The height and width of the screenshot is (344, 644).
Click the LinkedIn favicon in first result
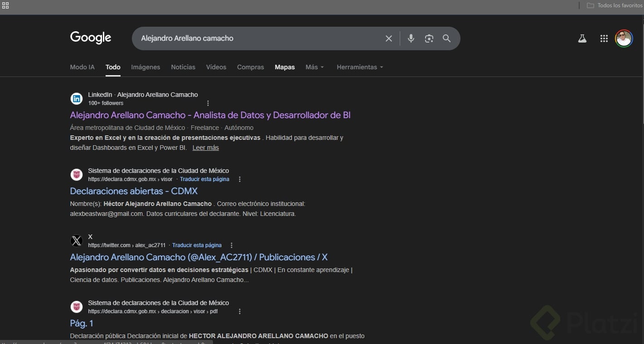(77, 99)
